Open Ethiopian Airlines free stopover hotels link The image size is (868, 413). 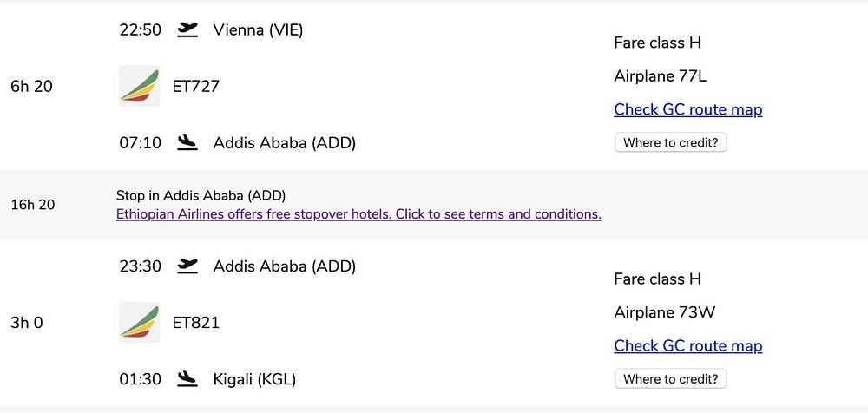(x=358, y=214)
